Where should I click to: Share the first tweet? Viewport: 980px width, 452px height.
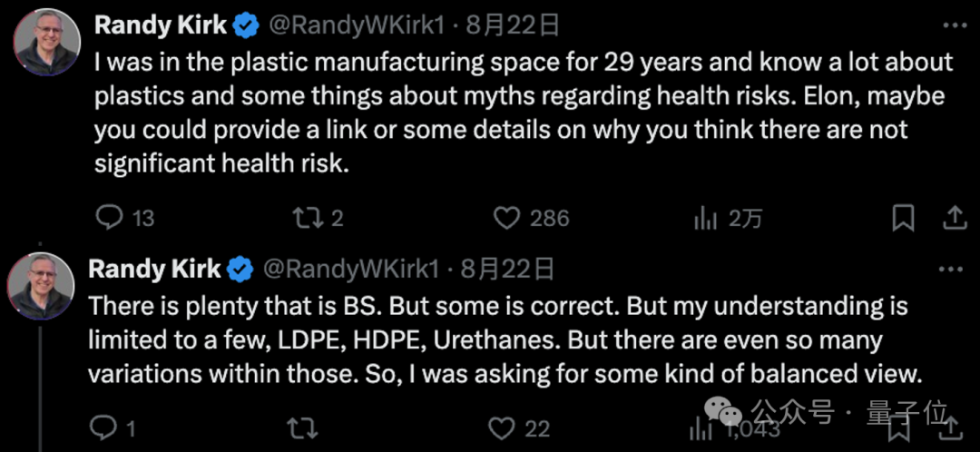955,218
